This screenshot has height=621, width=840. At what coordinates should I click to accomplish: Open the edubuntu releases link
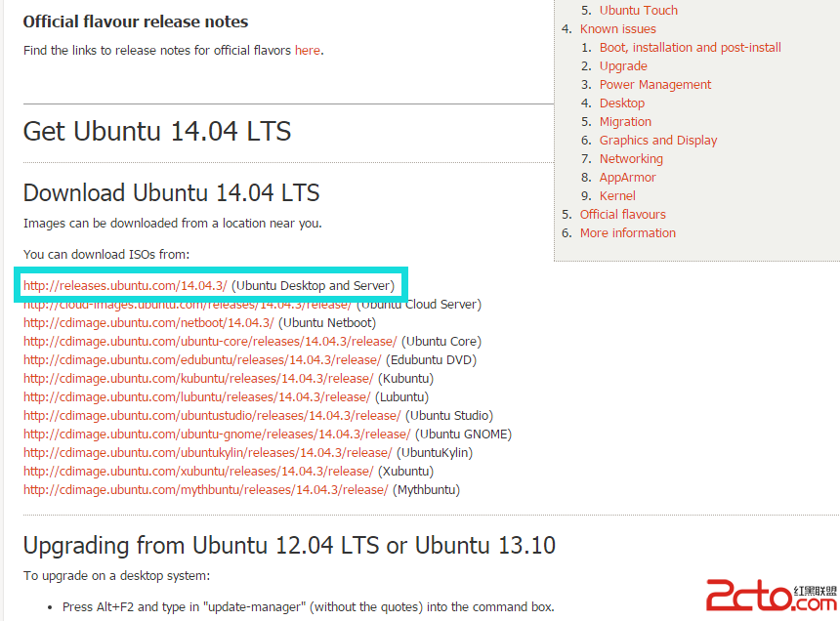pyautogui.click(x=202, y=359)
